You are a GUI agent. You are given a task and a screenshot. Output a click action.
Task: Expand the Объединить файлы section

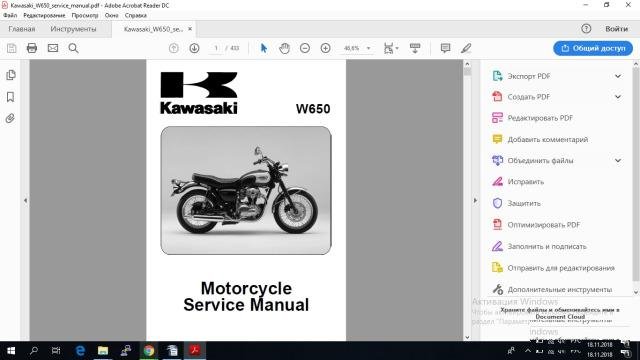tap(618, 160)
